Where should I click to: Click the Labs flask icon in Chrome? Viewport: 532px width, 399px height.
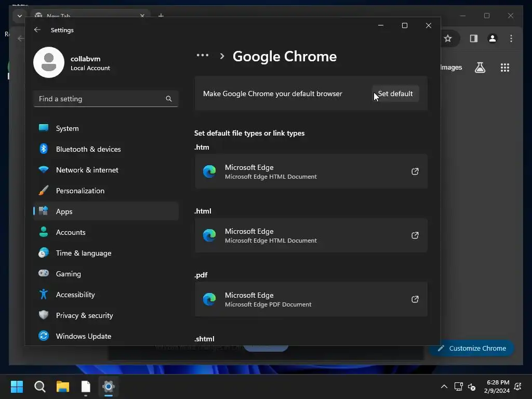480,68
